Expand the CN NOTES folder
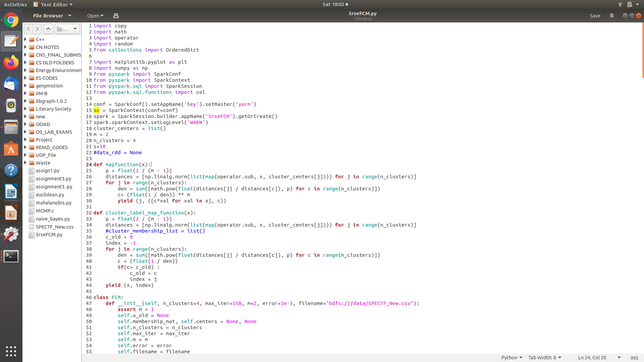644x362 pixels. pos(25,47)
